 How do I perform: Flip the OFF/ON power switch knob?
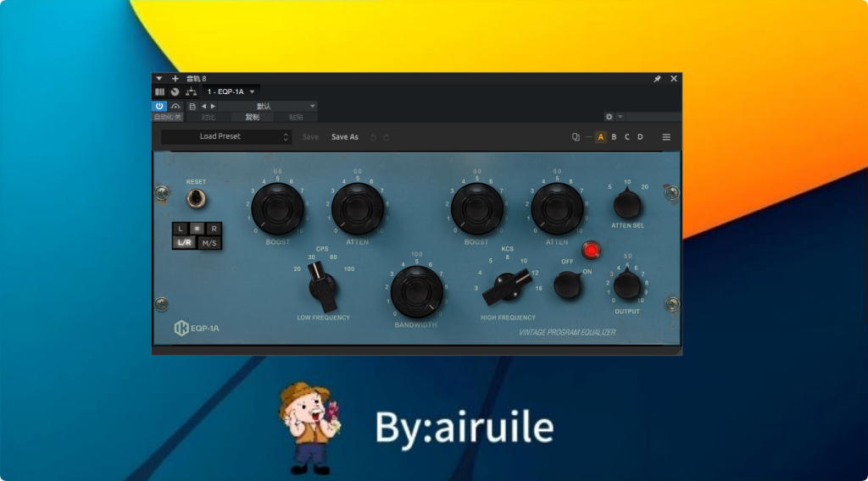pos(569,285)
